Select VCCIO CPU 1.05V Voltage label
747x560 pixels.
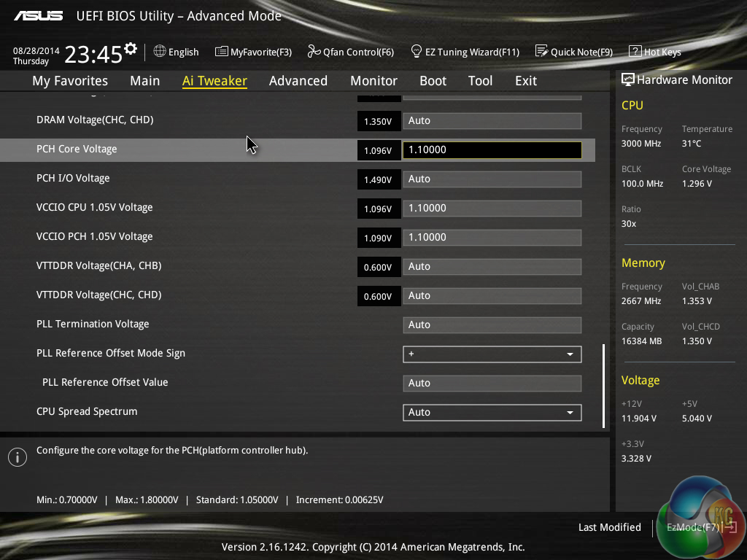pos(95,207)
